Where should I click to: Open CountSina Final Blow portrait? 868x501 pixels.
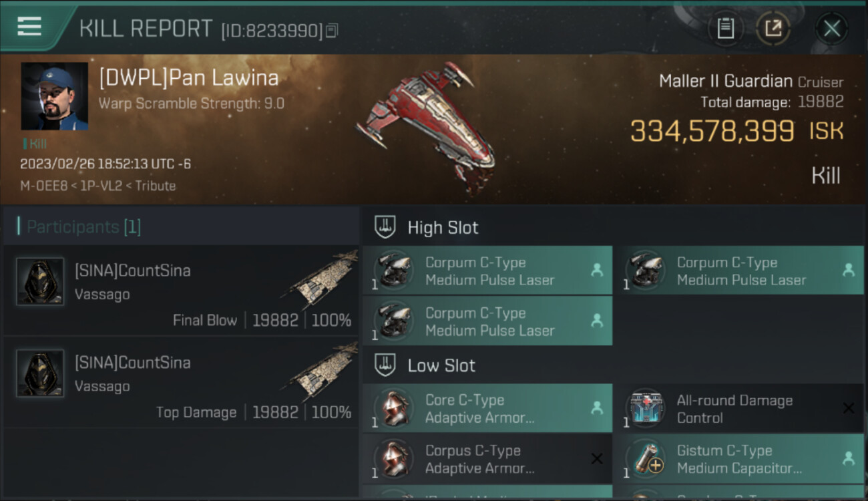pos(40,282)
